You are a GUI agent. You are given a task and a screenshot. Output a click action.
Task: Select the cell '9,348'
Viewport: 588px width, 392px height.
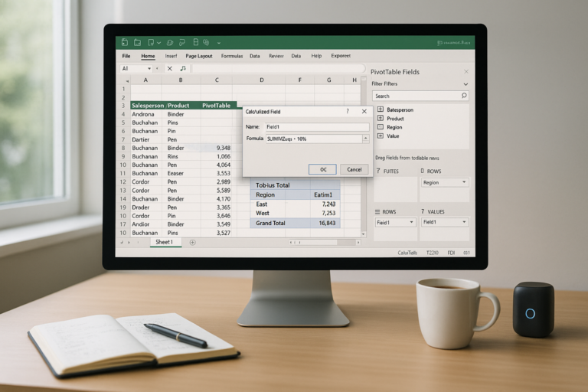217,148
